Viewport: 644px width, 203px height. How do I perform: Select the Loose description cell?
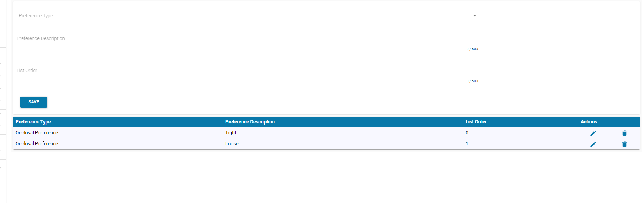pos(232,144)
